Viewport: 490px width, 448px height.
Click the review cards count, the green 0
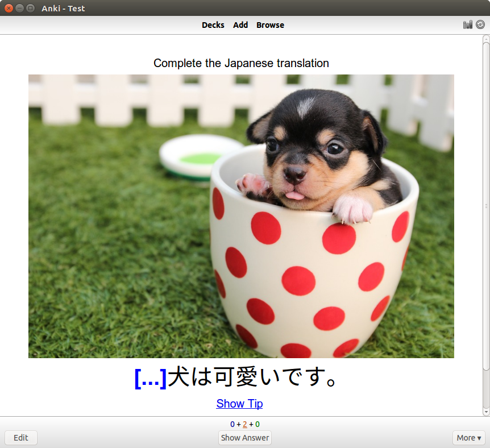pos(258,424)
